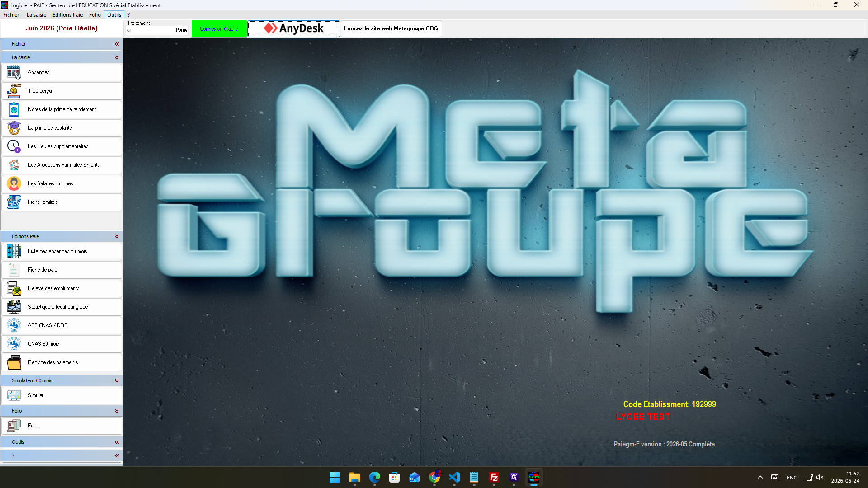This screenshot has width=868, height=488.
Task: Expand the ? help sidebar section
Action: 117,455
